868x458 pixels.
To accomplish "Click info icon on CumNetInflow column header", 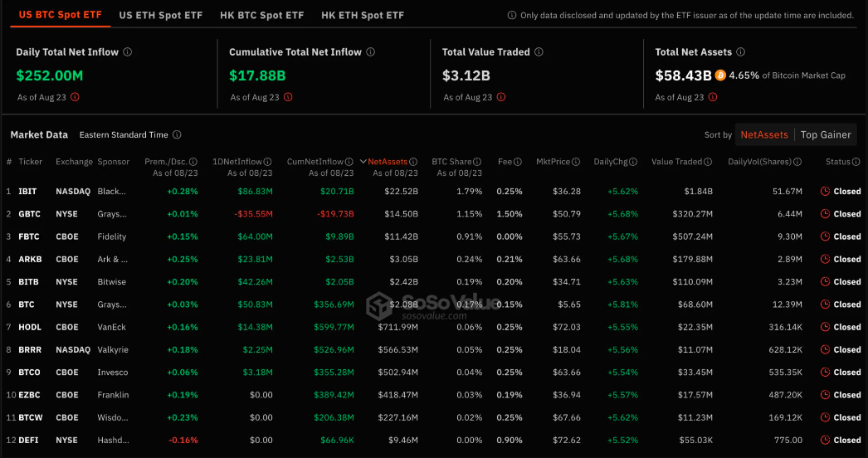I will [x=349, y=162].
